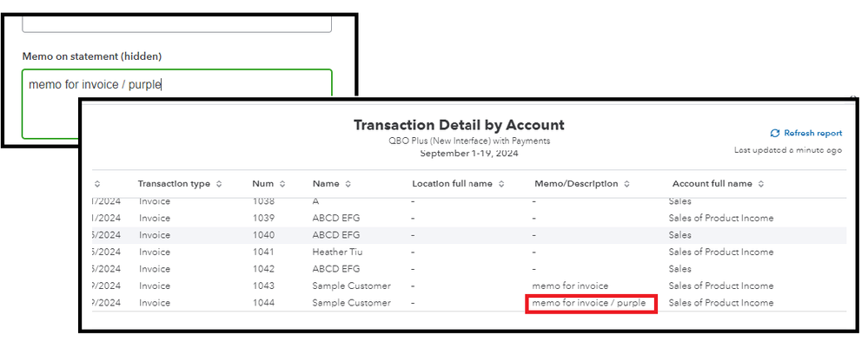Click Sample Customer on invoice 1043 row
868x348 pixels.
click(x=352, y=286)
